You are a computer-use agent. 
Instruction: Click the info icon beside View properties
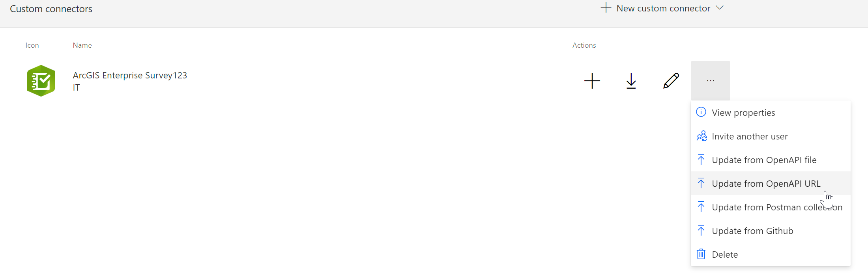pos(701,112)
